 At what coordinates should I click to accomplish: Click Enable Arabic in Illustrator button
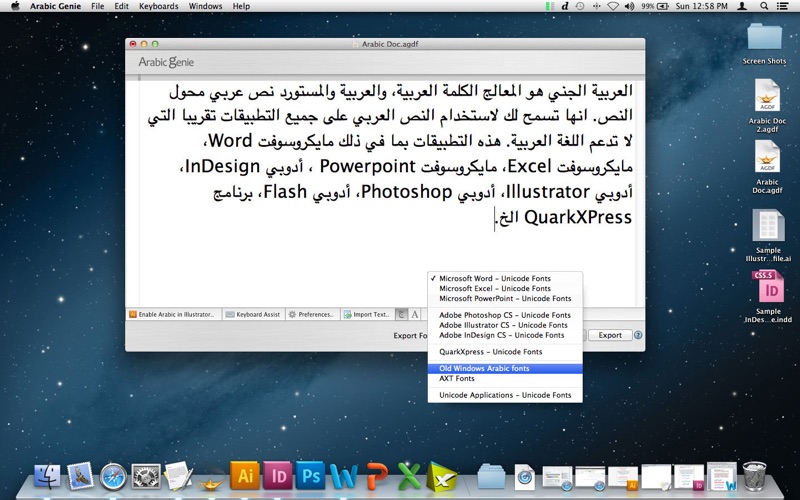pos(172,314)
